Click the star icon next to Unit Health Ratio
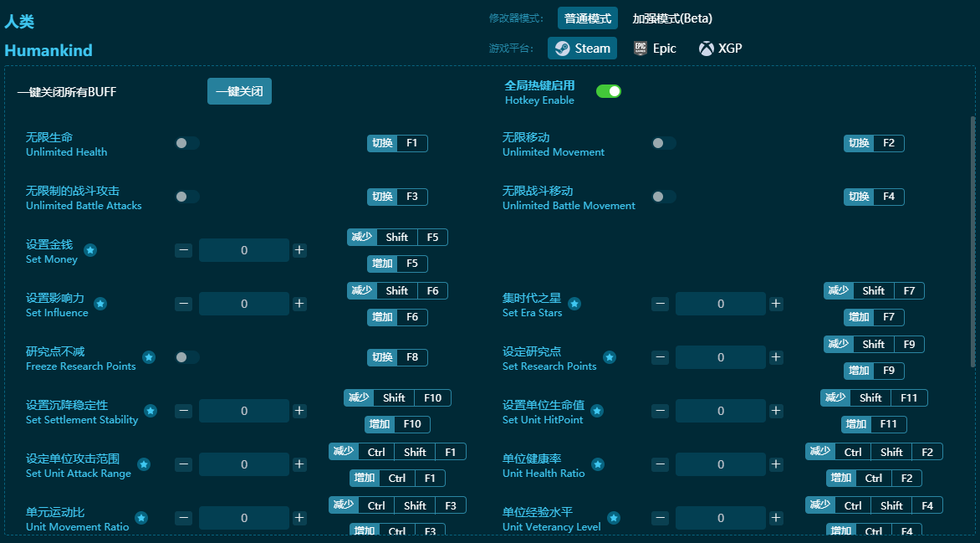Viewport: 980px width, 543px height. [598, 464]
